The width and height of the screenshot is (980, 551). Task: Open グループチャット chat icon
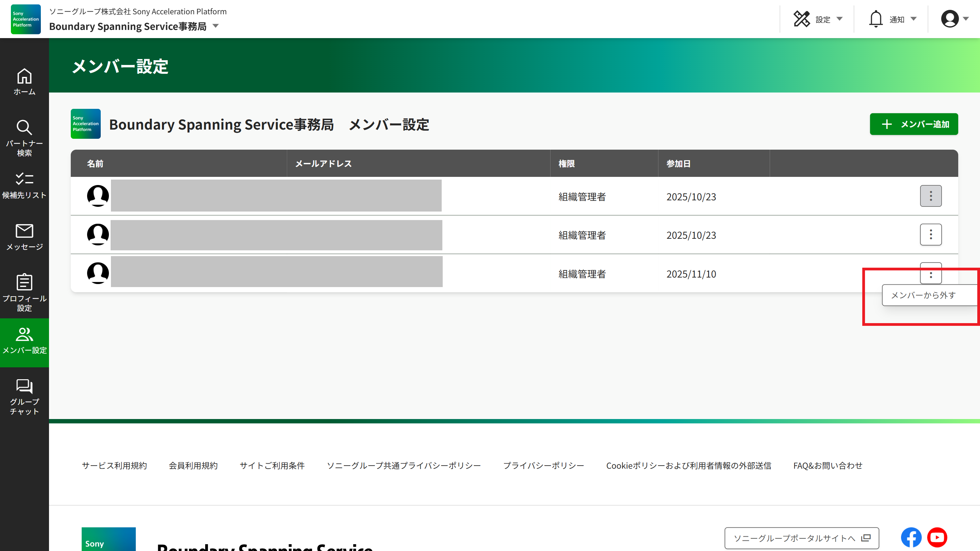coord(24,396)
